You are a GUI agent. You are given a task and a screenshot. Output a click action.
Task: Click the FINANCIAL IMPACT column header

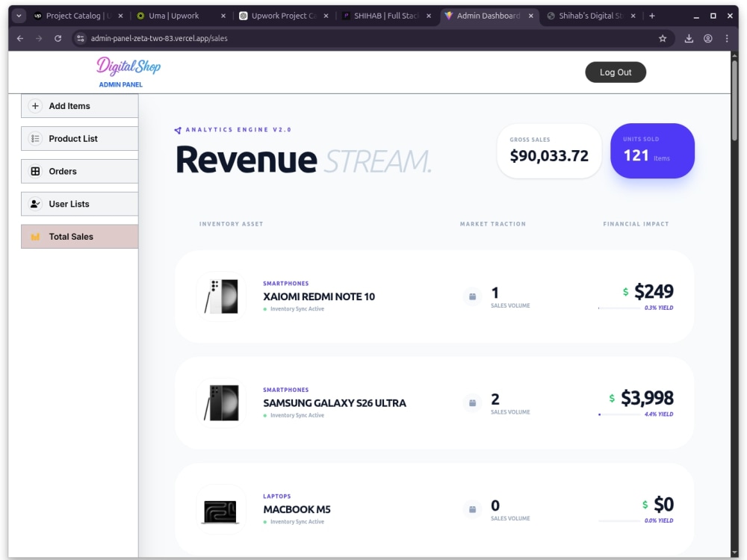[636, 224]
